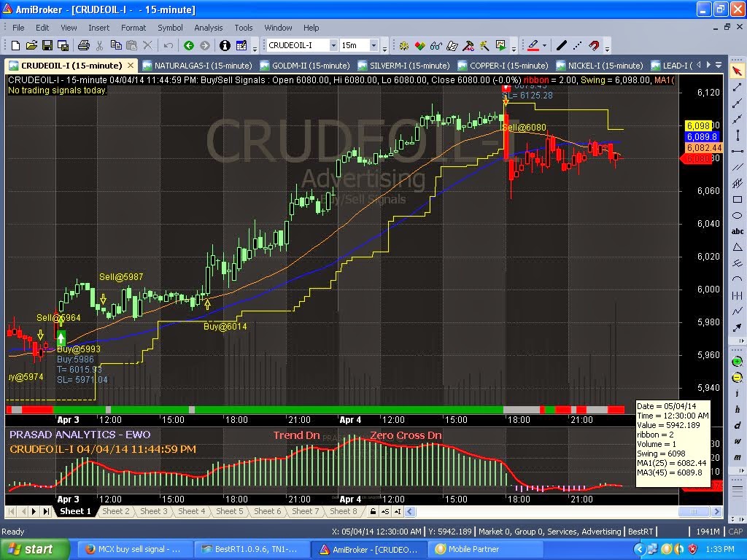The image size is (747, 560).
Task: Click the green back navigation arrow
Action: (188, 45)
